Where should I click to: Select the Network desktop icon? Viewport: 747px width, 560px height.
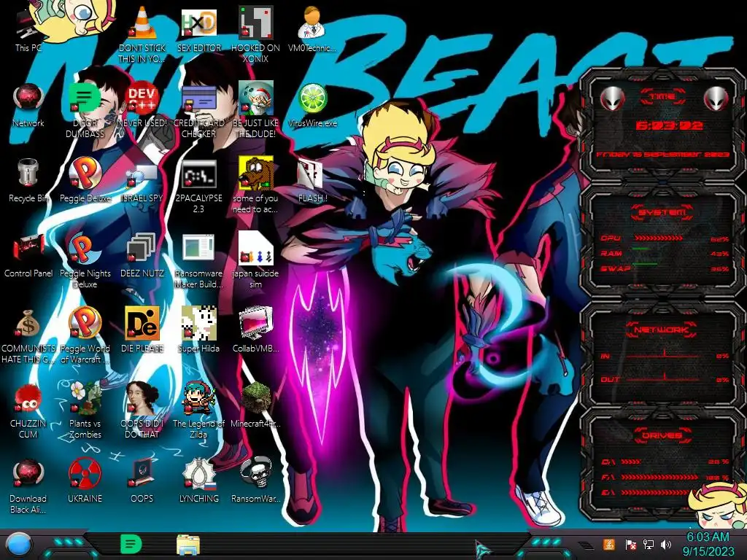click(28, 105)
